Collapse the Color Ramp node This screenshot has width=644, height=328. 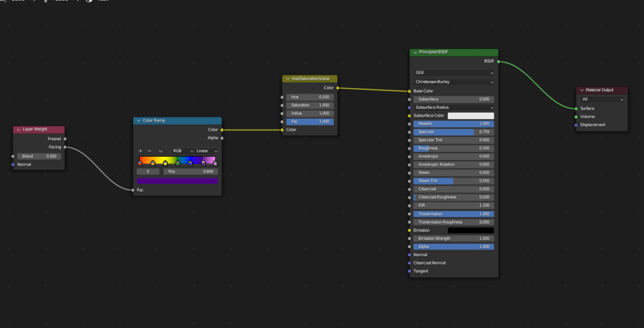pos(138,120)
